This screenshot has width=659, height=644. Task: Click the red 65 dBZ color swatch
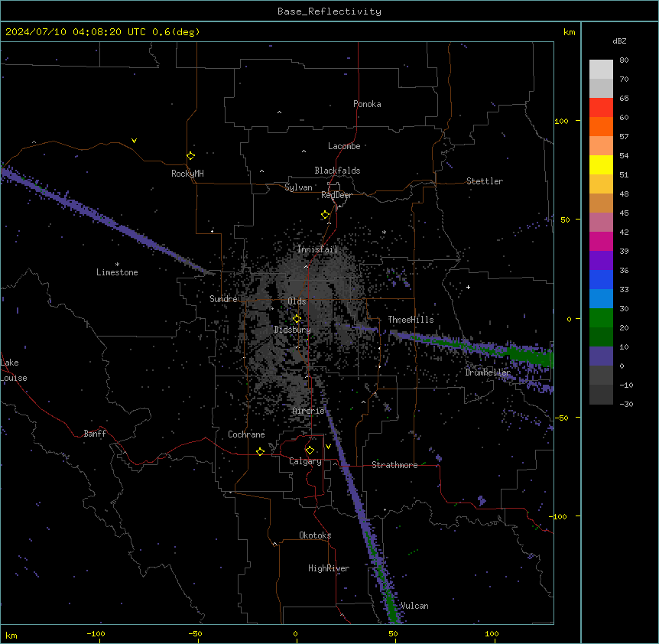[x=601, y=108]
